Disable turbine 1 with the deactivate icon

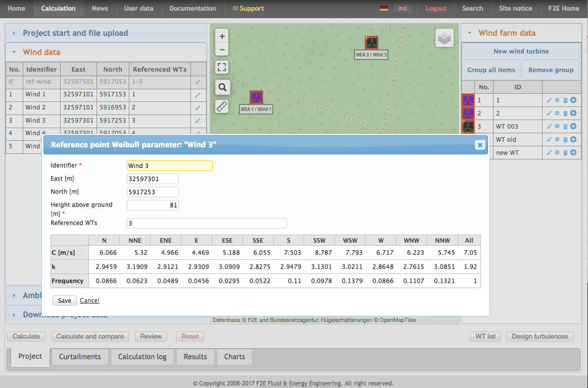click(556, 100)
